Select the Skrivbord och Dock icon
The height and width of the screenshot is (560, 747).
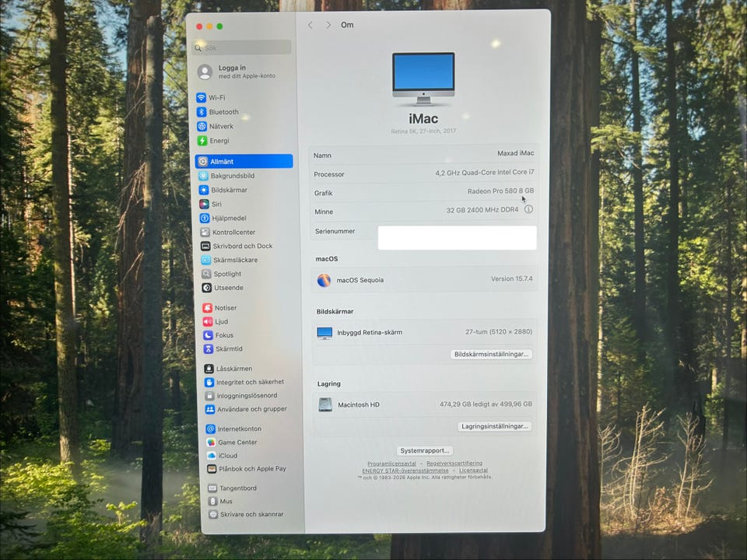[x=205, y=247]
